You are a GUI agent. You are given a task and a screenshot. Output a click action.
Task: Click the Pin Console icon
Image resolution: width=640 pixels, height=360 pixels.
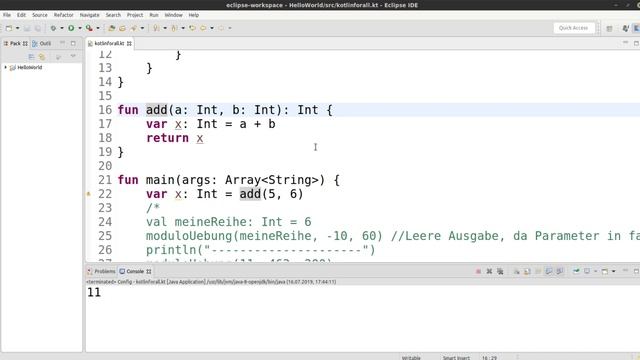click(x=576, y=271)
